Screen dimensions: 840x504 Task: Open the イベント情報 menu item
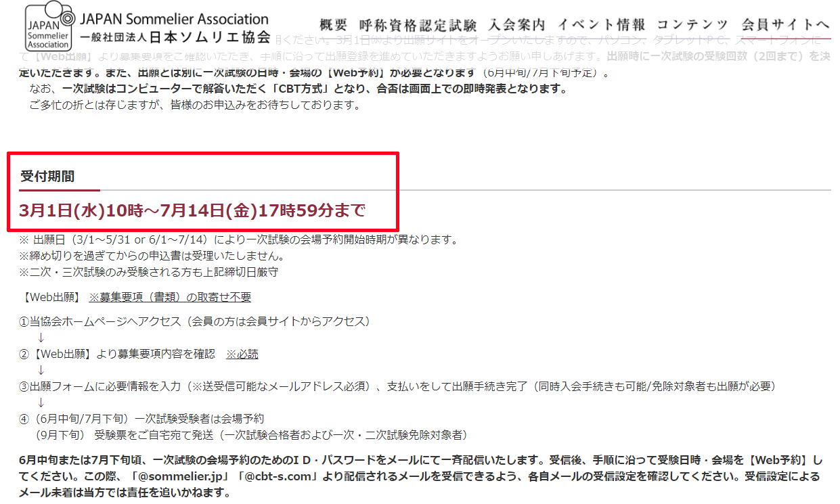pos(602,26)
